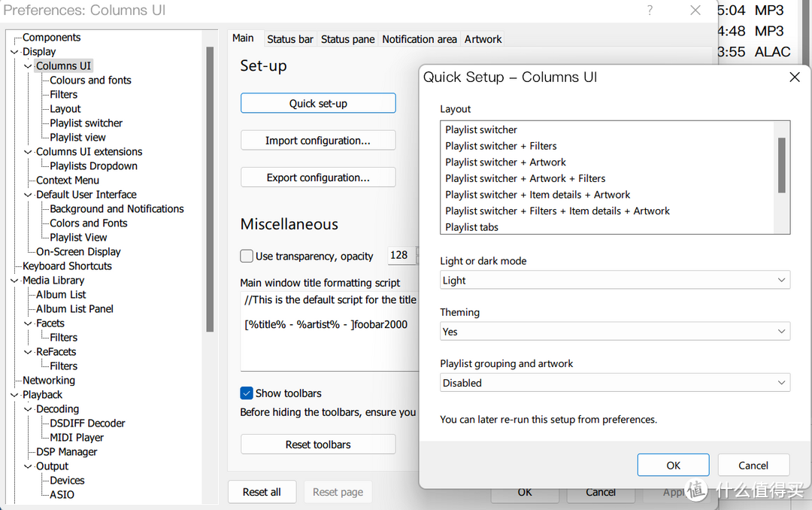The height and width of the screenshot is (510, 812).
Task: Collapse the Facets tree node
Action: 28,323
